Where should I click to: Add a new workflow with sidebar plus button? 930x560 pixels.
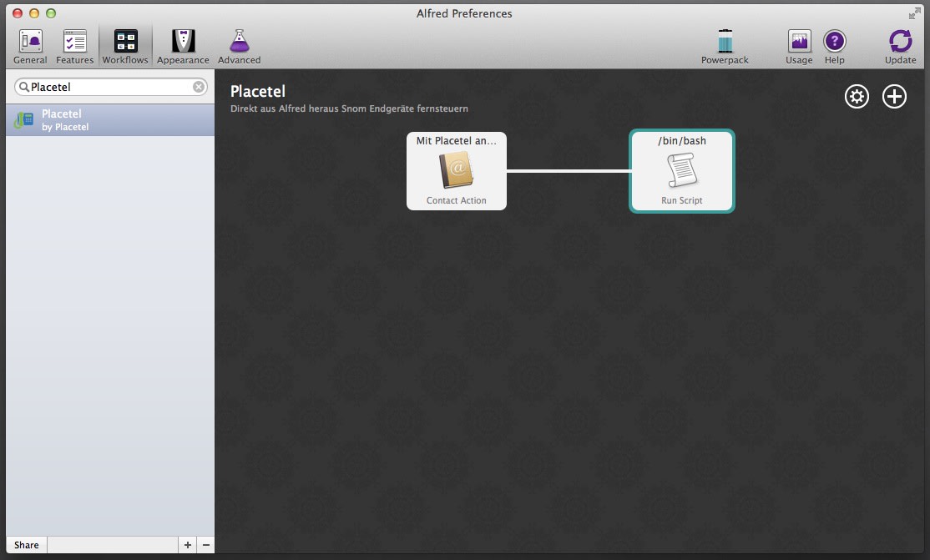click(188, 545)
